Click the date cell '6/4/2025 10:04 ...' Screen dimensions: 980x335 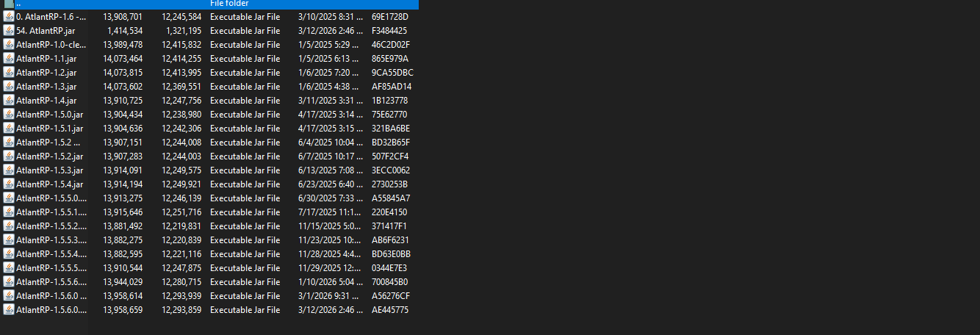[x=331, y=142]
